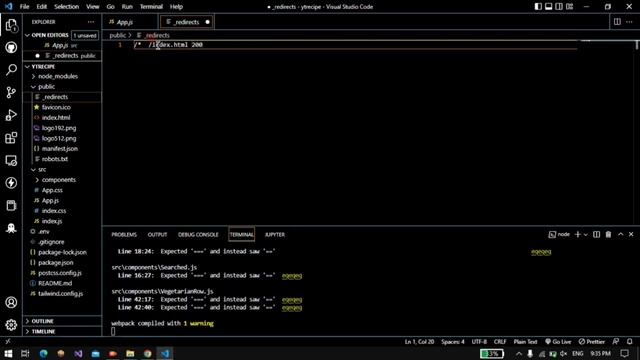Collapse the public folder
640x360 pixels.
click(33, 87)
